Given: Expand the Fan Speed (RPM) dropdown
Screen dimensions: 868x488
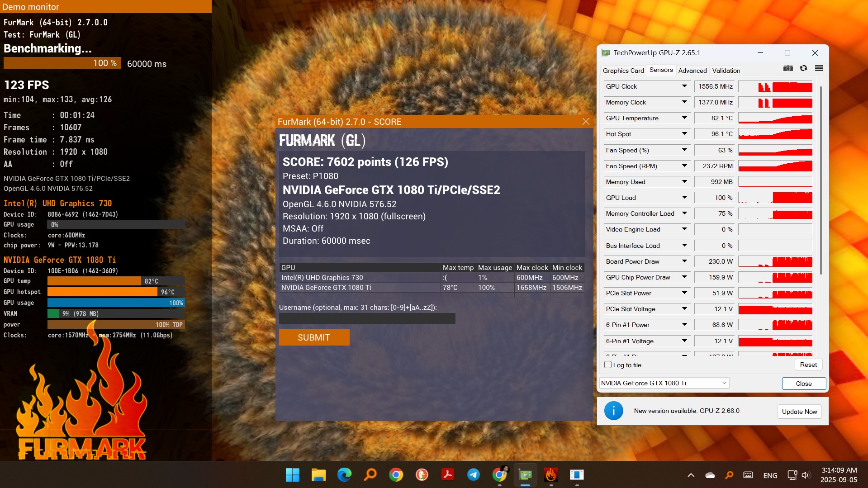Looking at the screenshot, I should pos(684,166).
